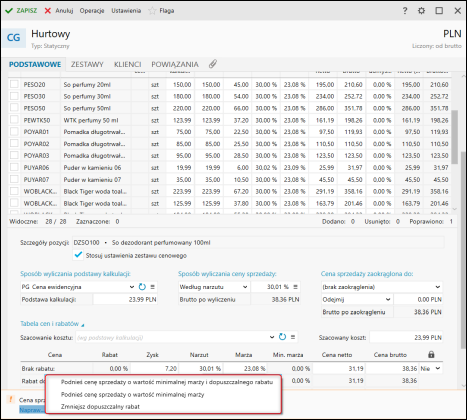This screenshot has height=420, width=467.
Task: Open menu icon beside Szacowanie kosztu refresh
Action: 293,337
